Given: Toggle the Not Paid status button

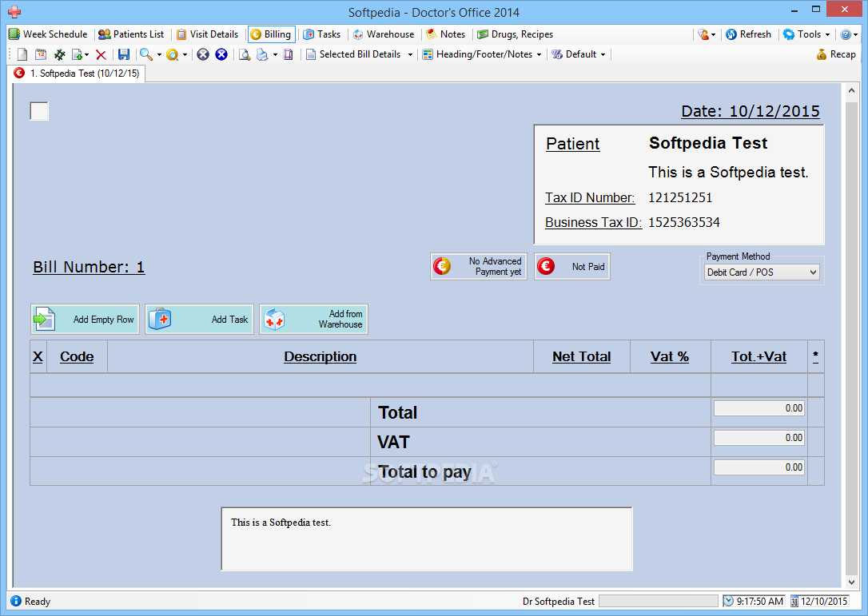Looking at the screenshot, I should 571,267.
